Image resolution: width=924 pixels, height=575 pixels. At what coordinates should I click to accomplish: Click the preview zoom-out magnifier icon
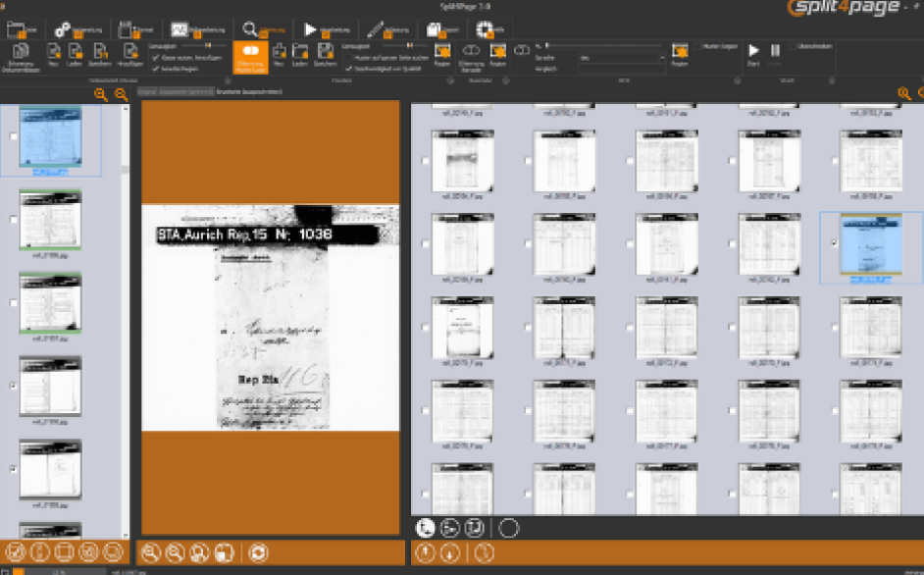[175, 552]
